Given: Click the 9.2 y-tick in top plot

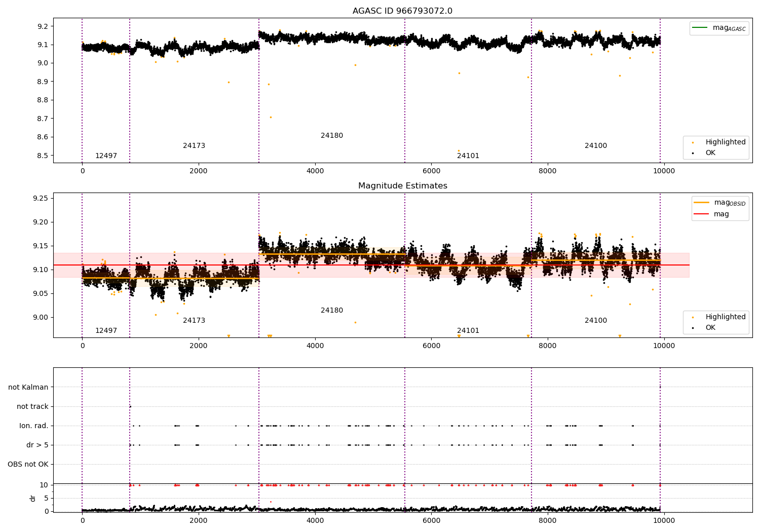Looking at the screenshot, I should (43, 26).
